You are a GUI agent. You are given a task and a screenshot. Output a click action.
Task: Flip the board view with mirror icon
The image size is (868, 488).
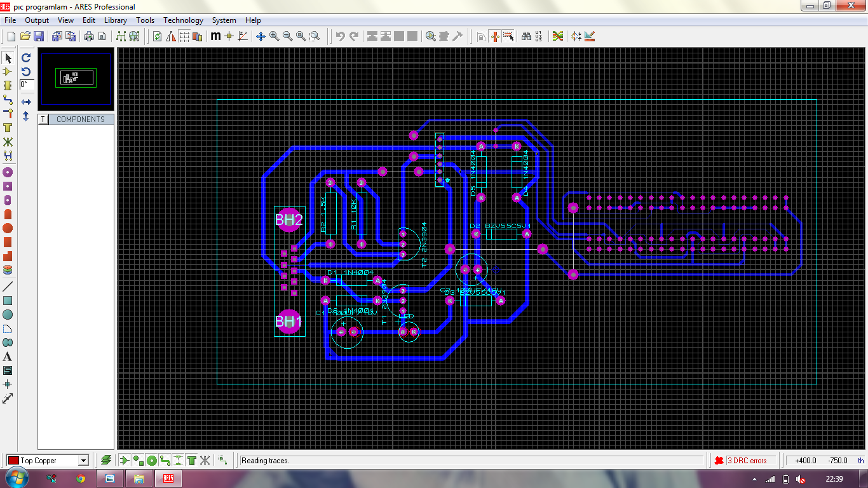coord(170,36)
